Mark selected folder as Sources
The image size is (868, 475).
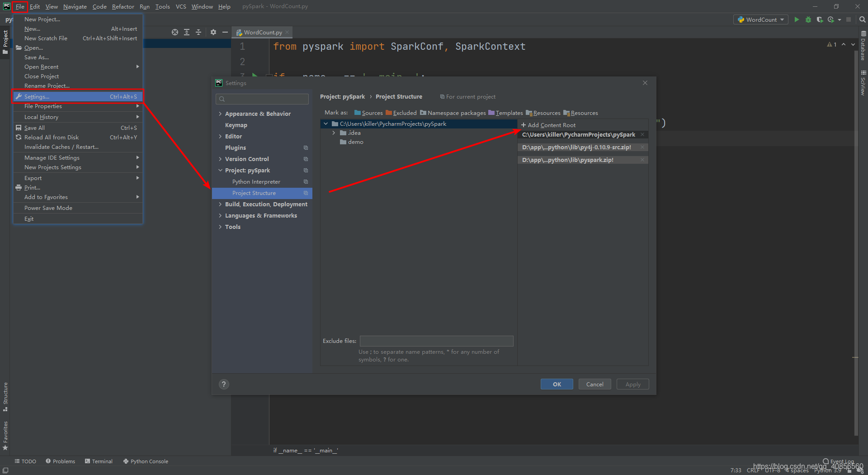(368, 113)
